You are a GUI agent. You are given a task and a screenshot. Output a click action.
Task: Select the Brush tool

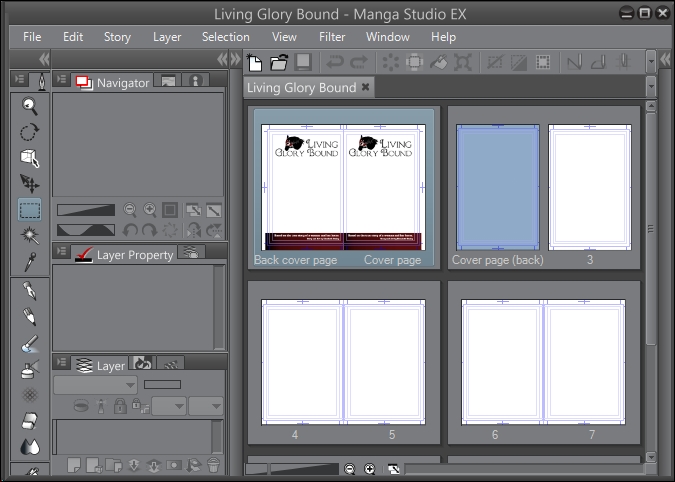click(29, 344)
